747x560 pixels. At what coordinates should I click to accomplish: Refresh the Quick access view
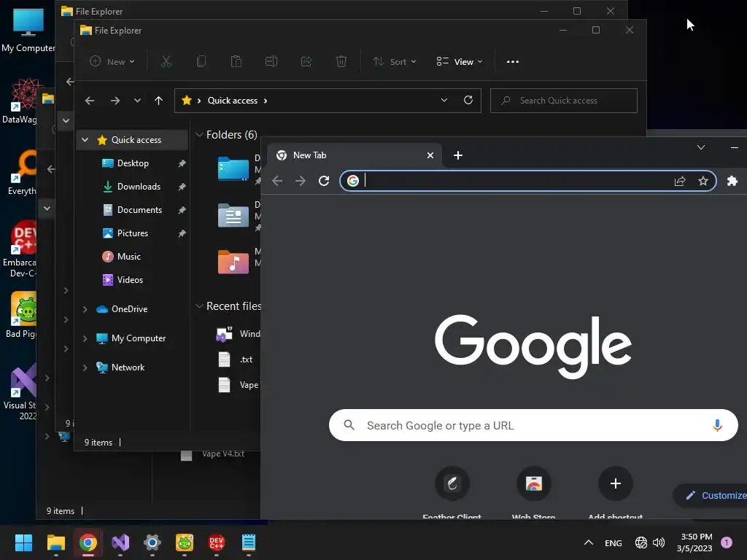click(x=468, y=100)
